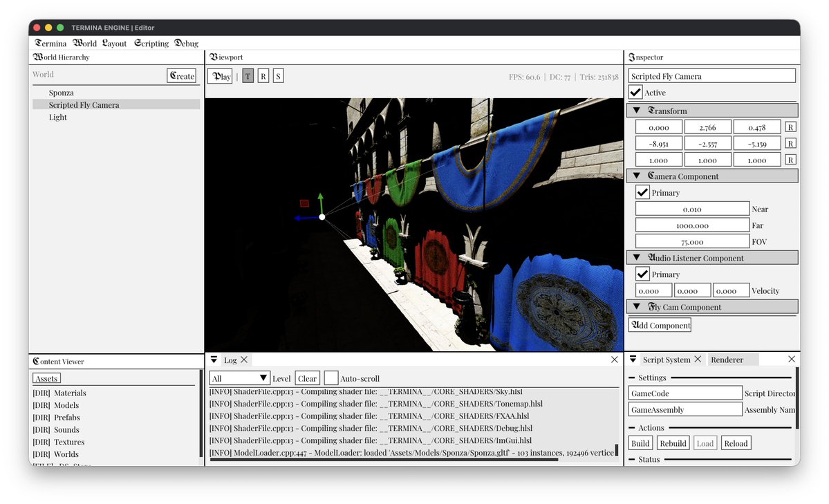The width and height of the screenshot is (829, 504).
Task: Click the GameCode script directory field
Action: click(x=686, y=393)
